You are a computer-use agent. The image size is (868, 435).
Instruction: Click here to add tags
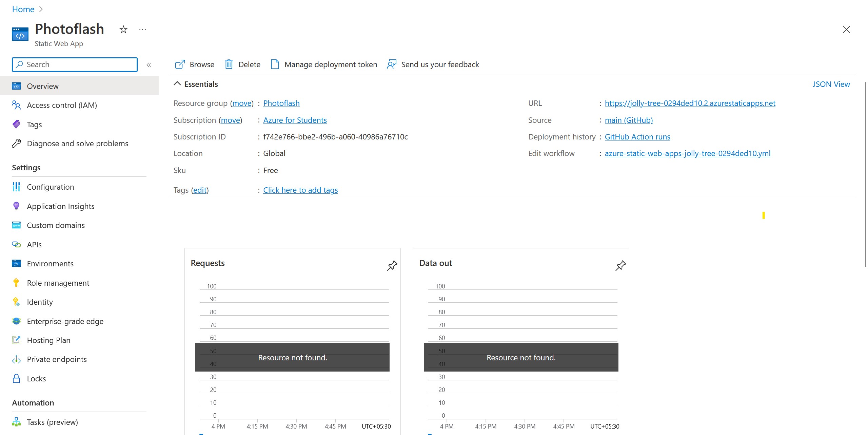click(x=300, y=190)
